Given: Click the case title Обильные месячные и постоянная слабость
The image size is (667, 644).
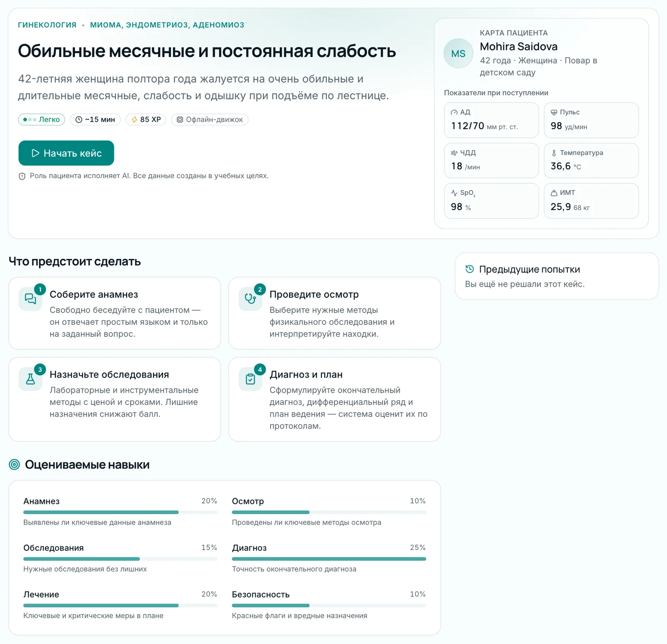Looking at the screenshot, I should coord(207,51).
